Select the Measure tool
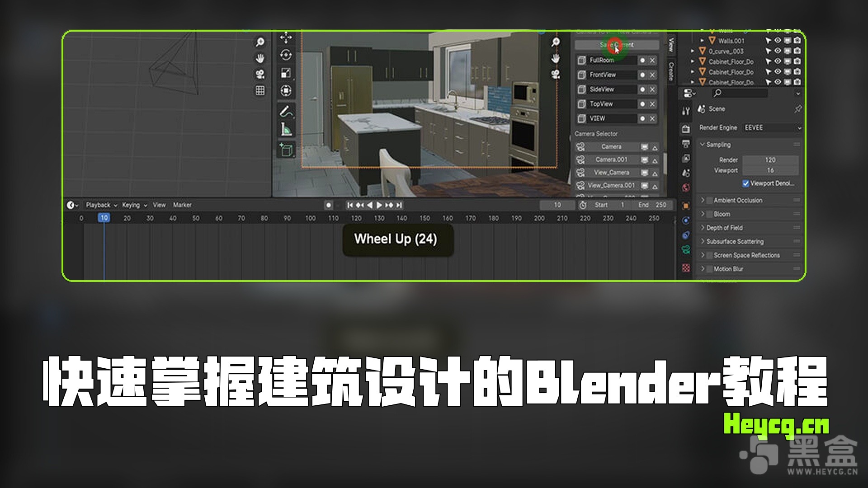The image size is (868, 488). [286, 130]
